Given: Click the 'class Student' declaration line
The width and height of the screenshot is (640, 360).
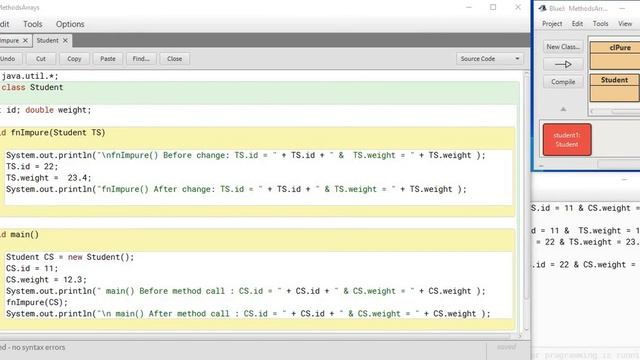Looking at the screenshot, I should [x=32, y=87].
